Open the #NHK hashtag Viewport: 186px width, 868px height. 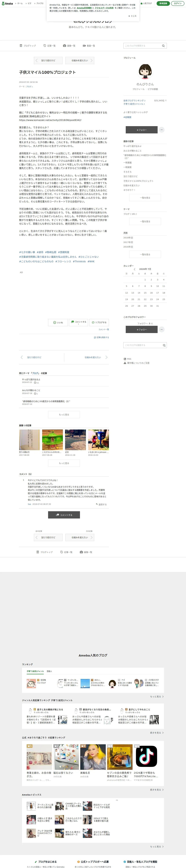(91, 261)
